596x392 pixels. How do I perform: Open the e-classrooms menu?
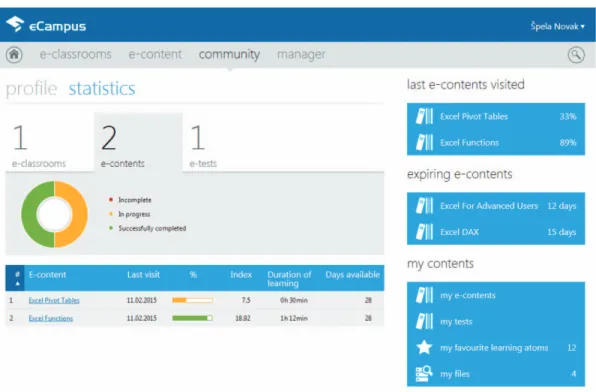[x=76, y=54]
